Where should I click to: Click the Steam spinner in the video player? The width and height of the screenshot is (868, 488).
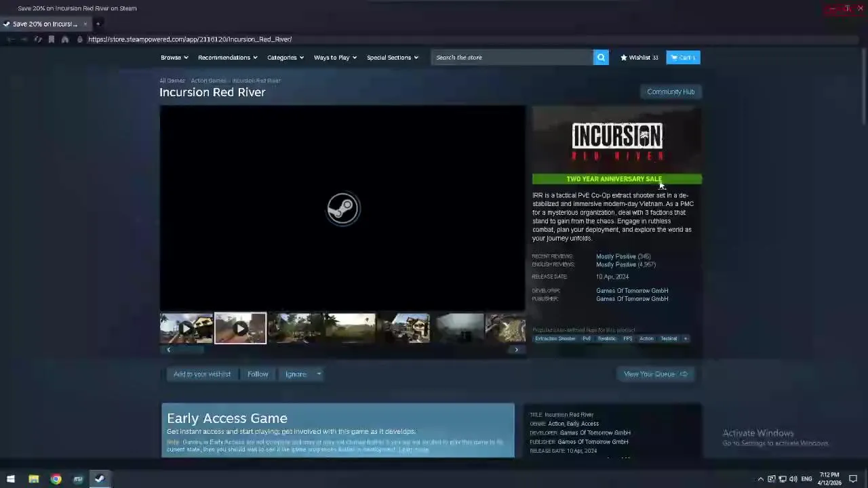click(342, 208)
